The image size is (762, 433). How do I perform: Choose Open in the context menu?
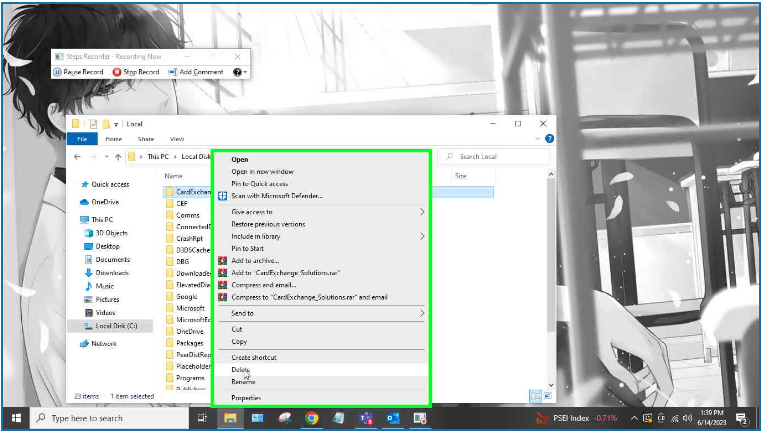point(321,159)
